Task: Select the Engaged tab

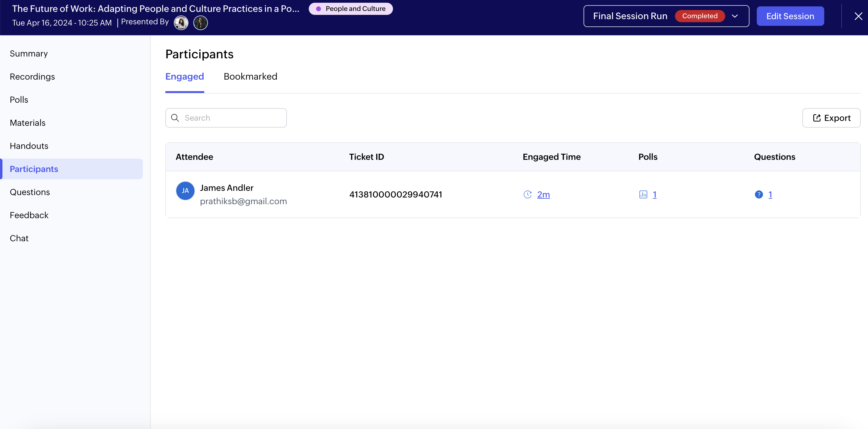Action: click(x=184, y=77)
